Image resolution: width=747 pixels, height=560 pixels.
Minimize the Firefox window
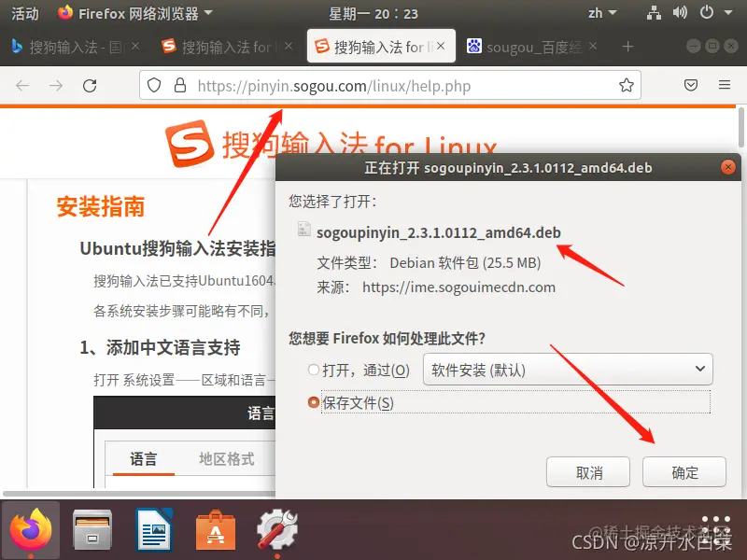coord(694,46)
